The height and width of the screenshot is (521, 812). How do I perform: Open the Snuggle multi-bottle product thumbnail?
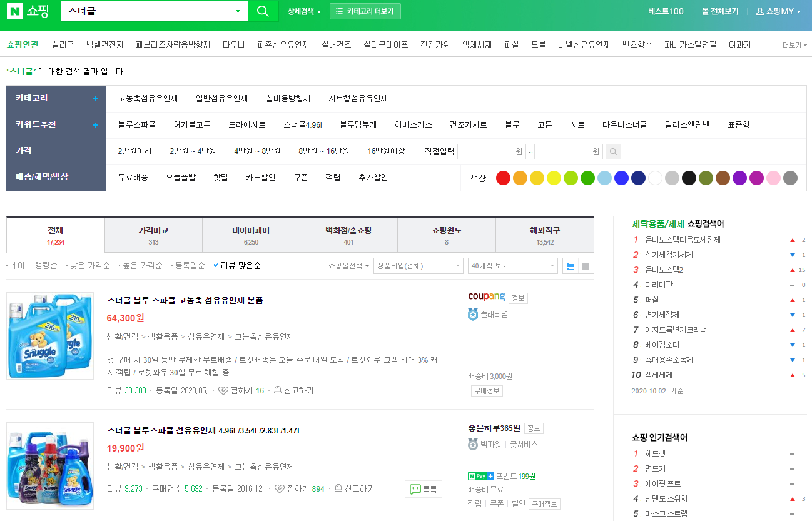point(50,465)
